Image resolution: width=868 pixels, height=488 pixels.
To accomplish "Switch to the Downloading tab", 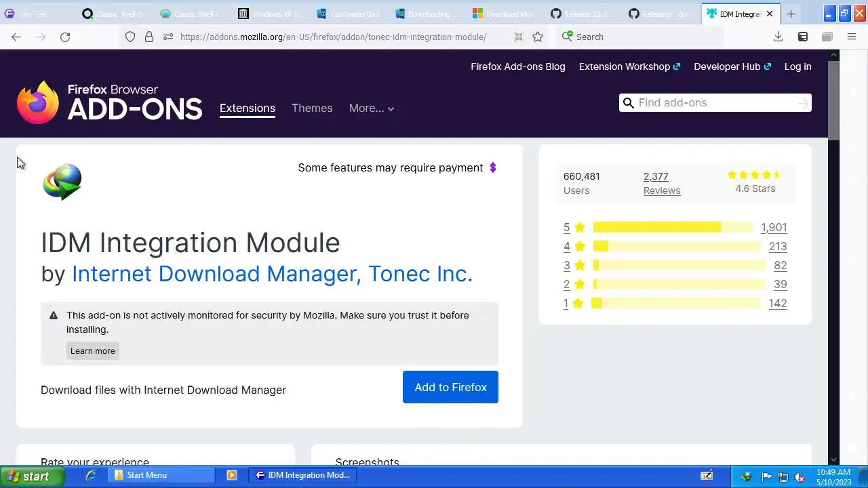I will [427, 14].
